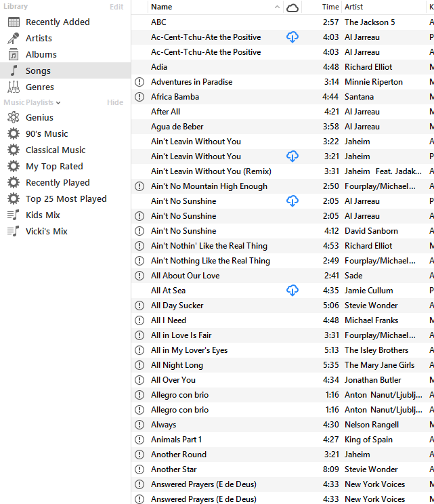Image resolution: width=434 pixels, height=504 pixels.
Task: Open Recently Added library view
Action: pos(58,22)
